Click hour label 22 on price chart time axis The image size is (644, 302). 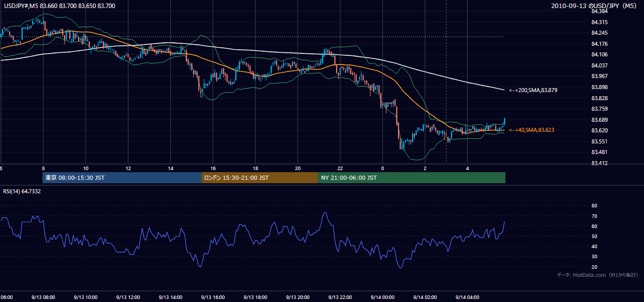340,168
